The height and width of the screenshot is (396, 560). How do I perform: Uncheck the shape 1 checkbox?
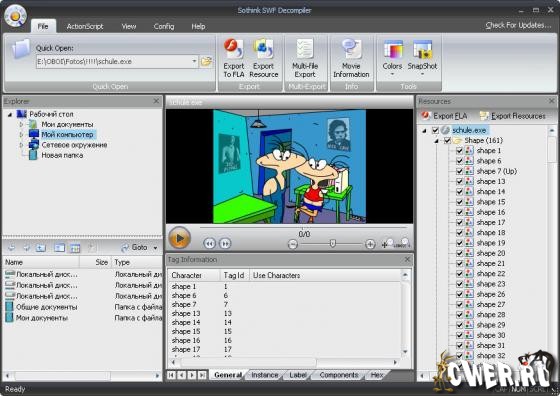pyautogui.click(x=460, y=151)
